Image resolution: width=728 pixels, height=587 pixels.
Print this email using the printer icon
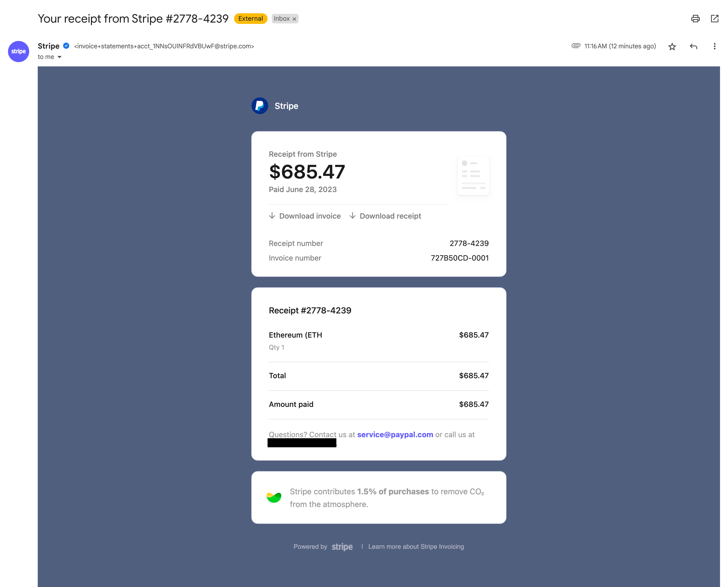[695, 19]
